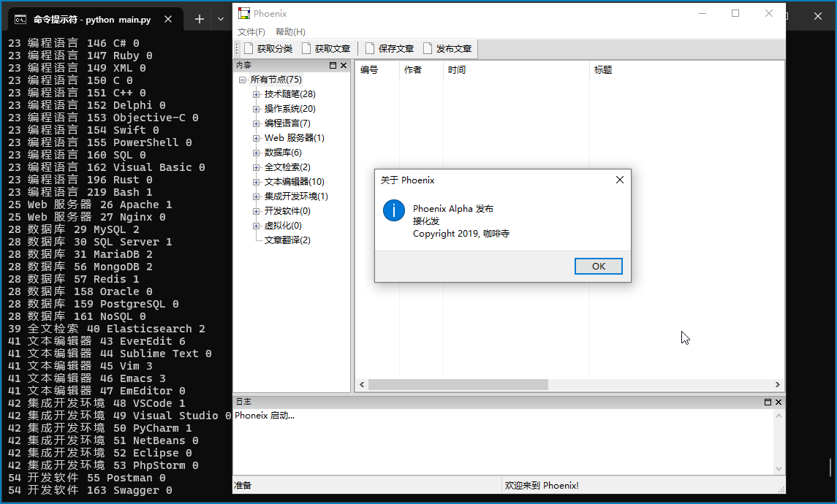Close the 日志 log panel
The height and width of the screenshot is (504, 837).
tap(779, 402)
